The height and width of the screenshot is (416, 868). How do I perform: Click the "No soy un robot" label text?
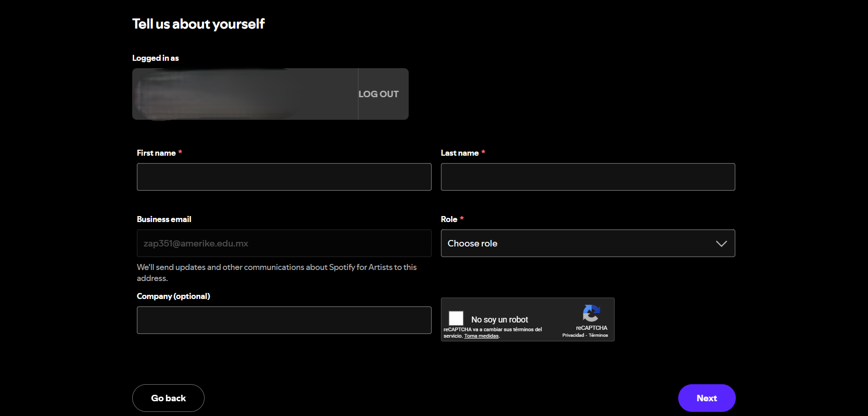tap(499, 319)
